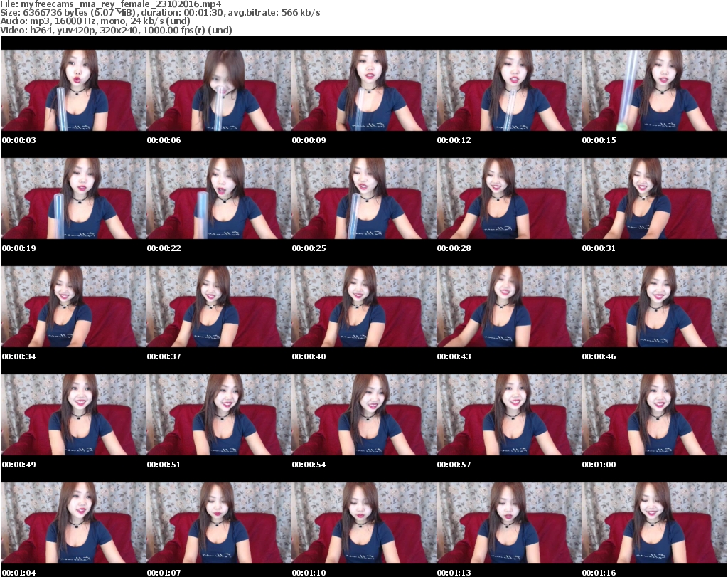Select the thumbnail frame at 00:01:16
Viewport: 728px width, 577px height.
(x=654, y=523)
